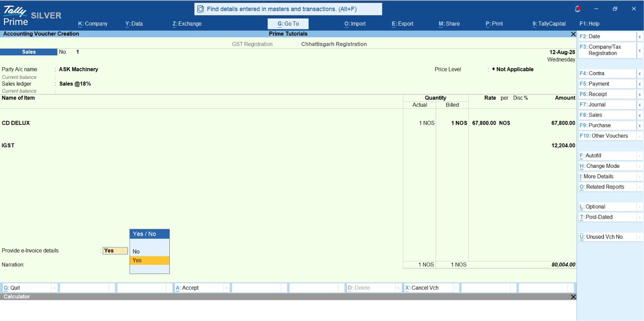Image resolution: width=644 pixels, height=321 pixels.
Task: Open Related Reports
Action: pos(608,187)
